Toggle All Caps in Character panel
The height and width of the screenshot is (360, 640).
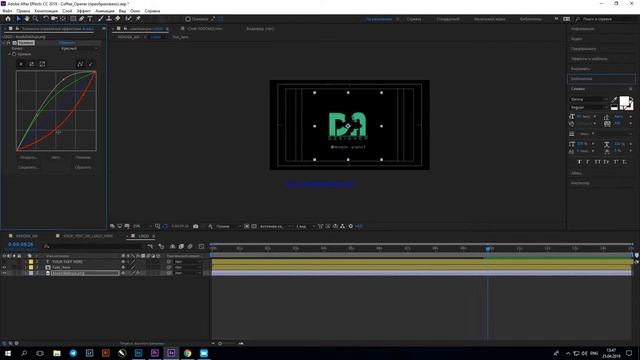pos(597,162)
